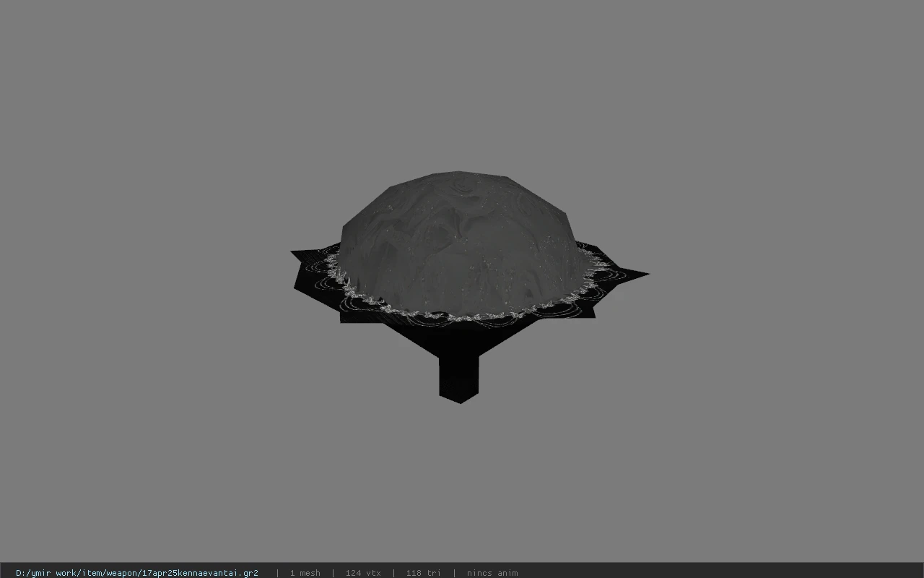Click the '124 vtx' vertex count
The height and width of the screenshot is (578, 924).
click(363, 573)
